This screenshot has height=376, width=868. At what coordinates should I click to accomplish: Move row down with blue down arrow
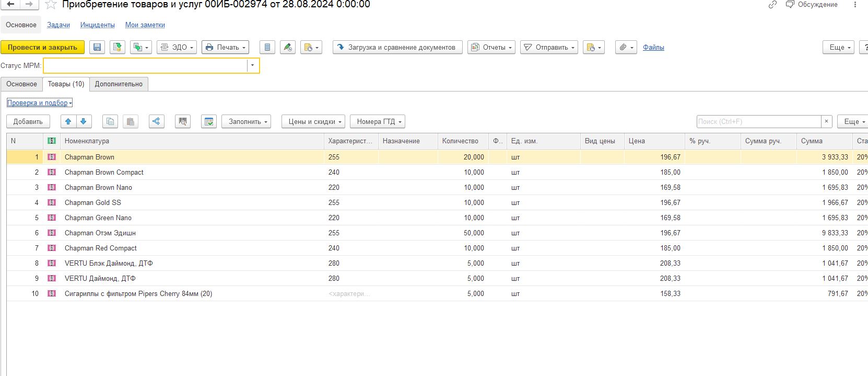[84, 121]
